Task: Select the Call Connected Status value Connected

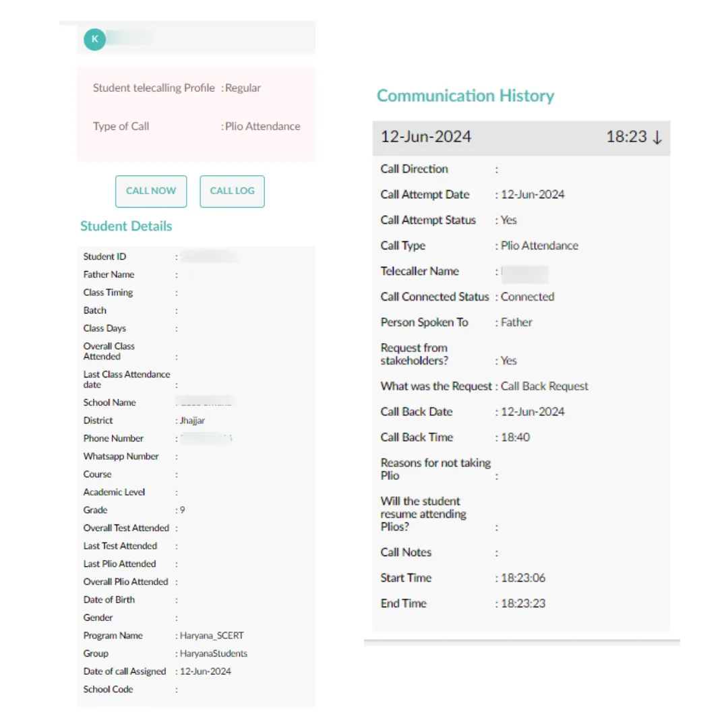Action: click(527, 297)
